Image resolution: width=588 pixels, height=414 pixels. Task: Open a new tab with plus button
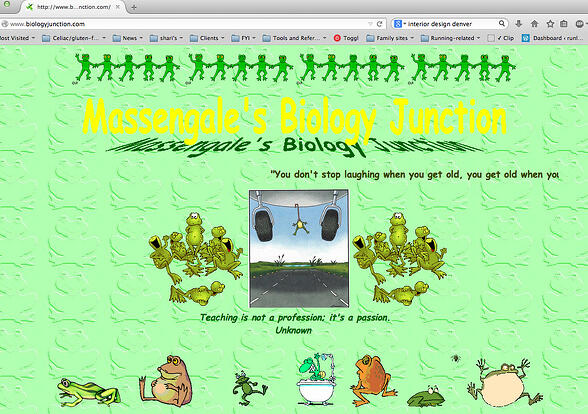point(134,7)
